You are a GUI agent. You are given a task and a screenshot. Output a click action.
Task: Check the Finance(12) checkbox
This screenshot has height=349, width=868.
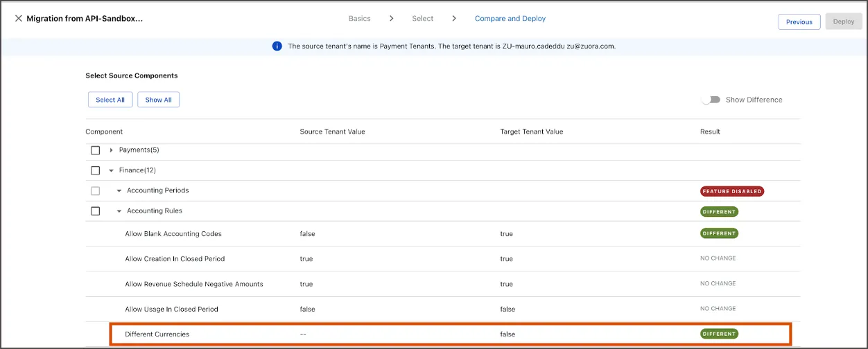96,170
